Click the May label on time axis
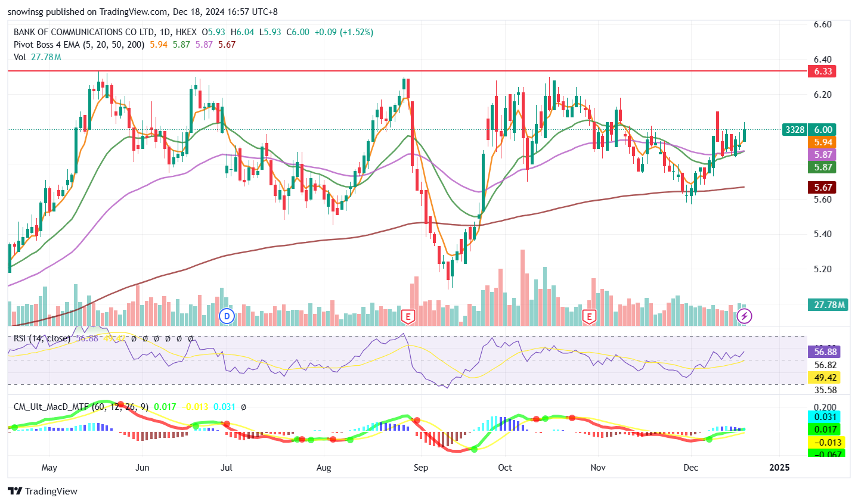Viewport: 858px width, 504px height. tap(49, 468)
